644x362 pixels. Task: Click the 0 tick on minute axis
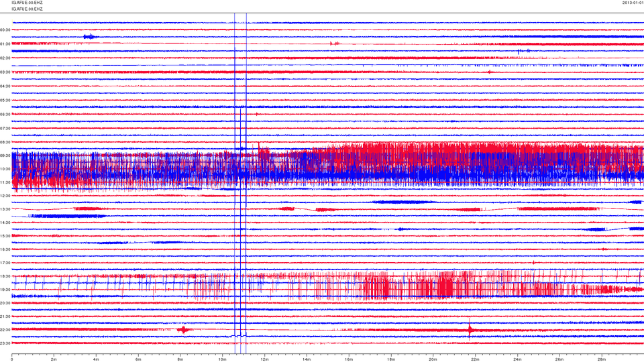12,359
